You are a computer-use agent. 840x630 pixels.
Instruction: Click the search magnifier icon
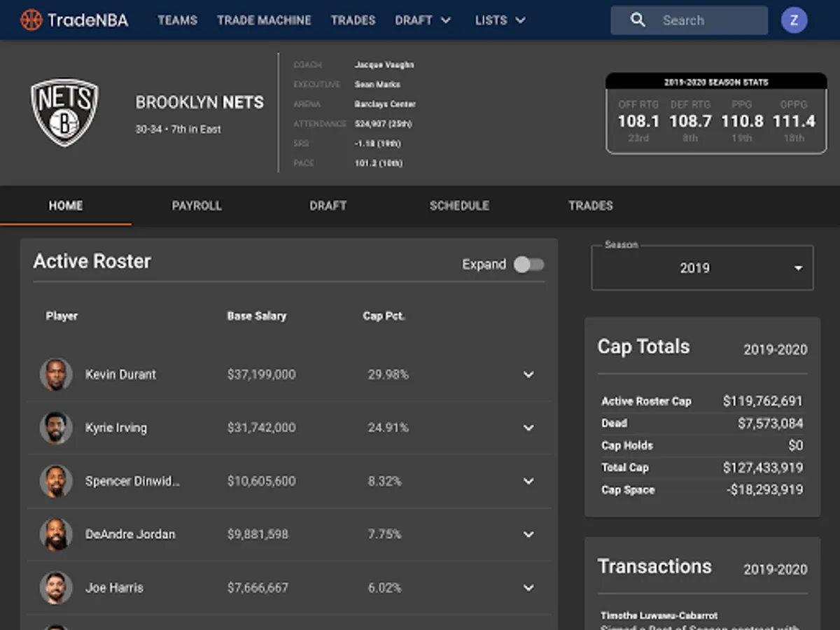pyautogui.click(x=638, y=20)
